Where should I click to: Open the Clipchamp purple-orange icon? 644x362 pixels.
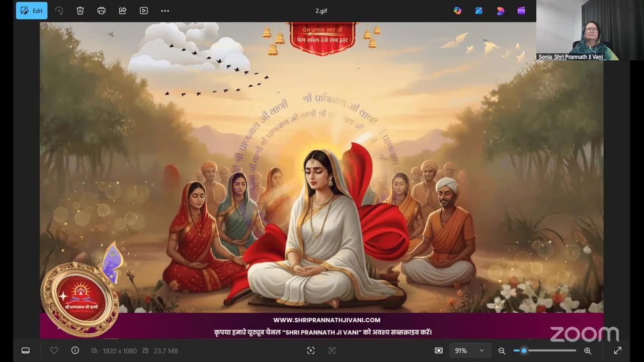(x=500, y=11)
